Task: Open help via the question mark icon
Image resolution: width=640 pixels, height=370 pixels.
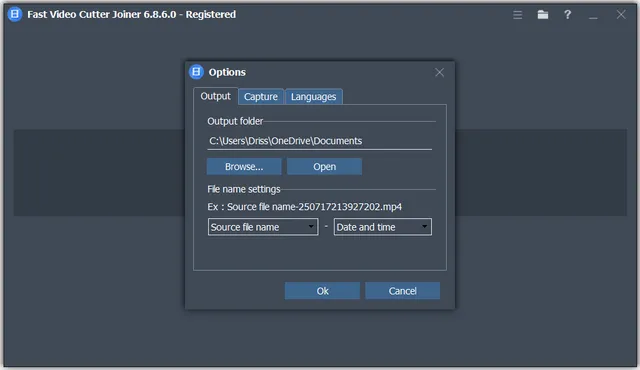Action: (567, 15)
